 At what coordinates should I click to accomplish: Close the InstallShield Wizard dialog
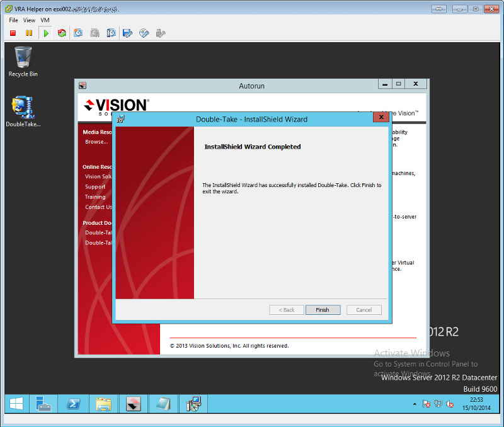tap(381, 117)
